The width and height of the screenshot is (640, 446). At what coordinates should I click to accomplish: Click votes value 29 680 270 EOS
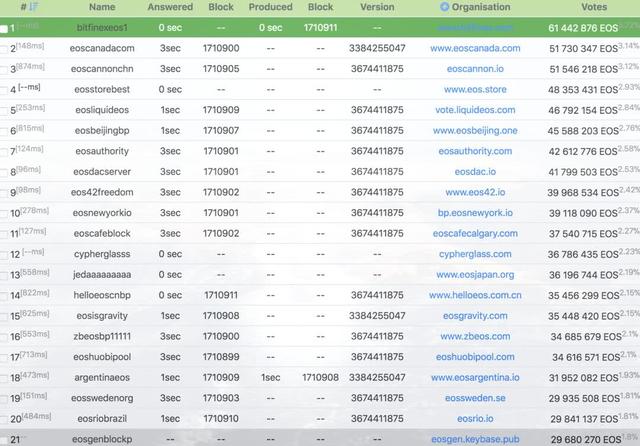click(586, 439)
